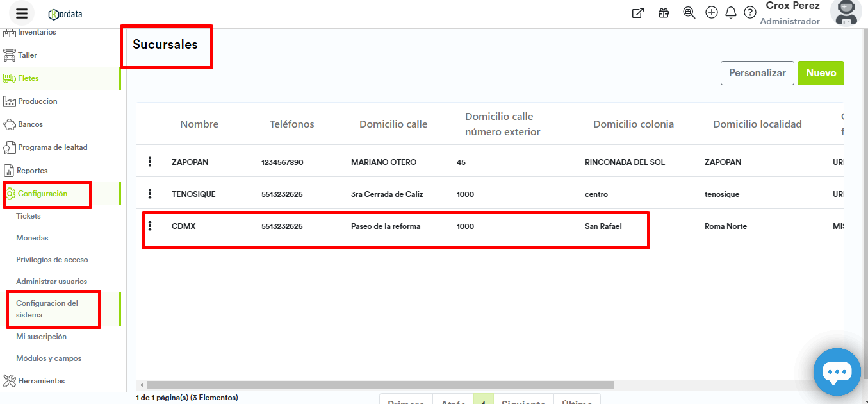Select Privilegios de acceso in sidebar
The height and width of the screenshot is (404, 868).
click(52, 260)
